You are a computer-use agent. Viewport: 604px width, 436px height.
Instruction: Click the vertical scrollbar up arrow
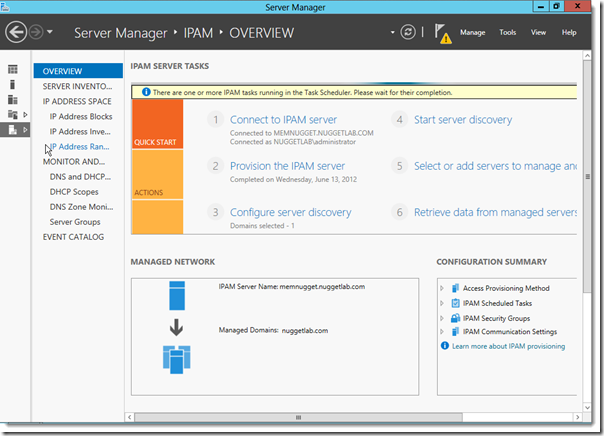(587, 56)
